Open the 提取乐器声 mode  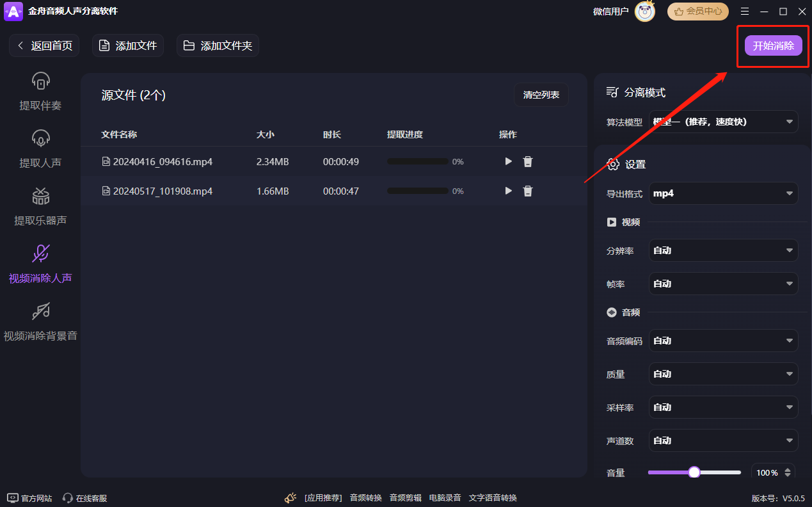coord(40,207)
